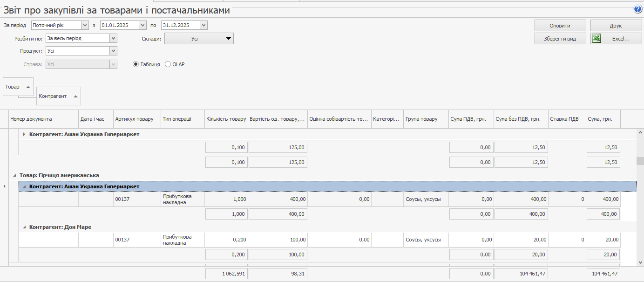
Task: Click the vertical scrollbar down arrow
Action: point(640,262)
